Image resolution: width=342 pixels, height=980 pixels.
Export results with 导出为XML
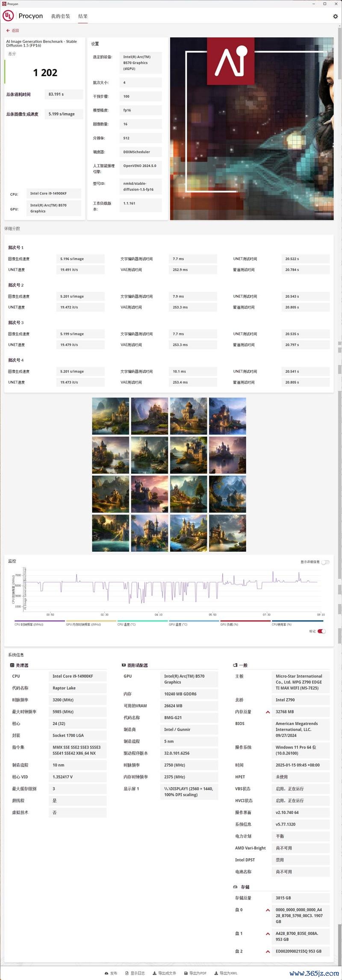pyautogui.click(x=226, y=973)
